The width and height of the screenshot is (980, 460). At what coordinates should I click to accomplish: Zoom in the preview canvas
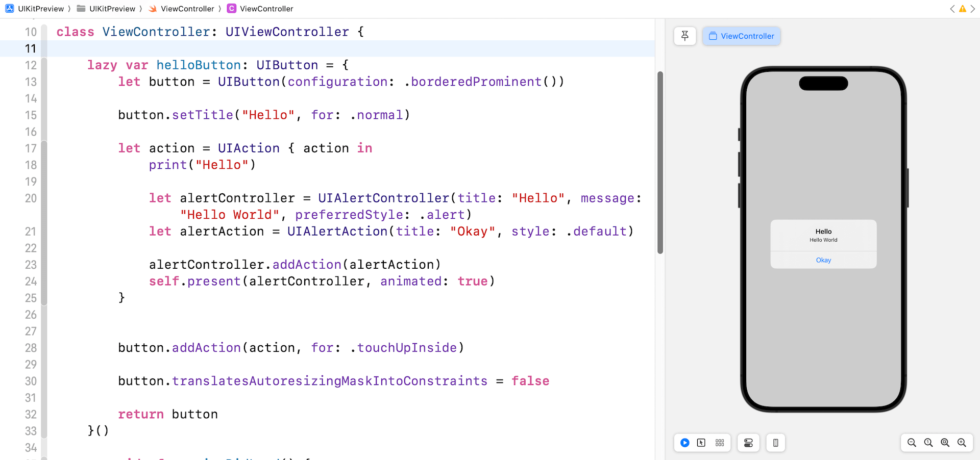(x=962, y=443)
